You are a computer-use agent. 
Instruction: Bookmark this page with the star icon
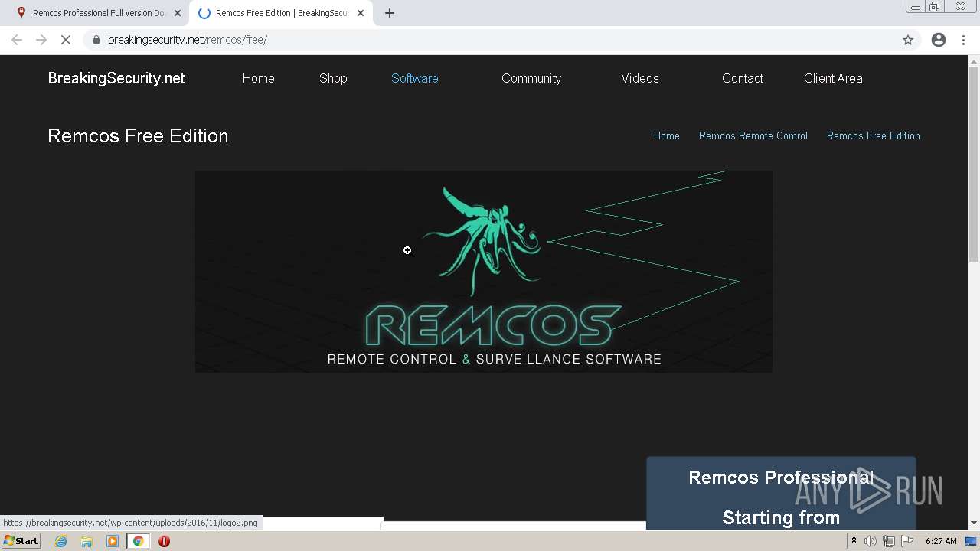click(x=908, y=40)
